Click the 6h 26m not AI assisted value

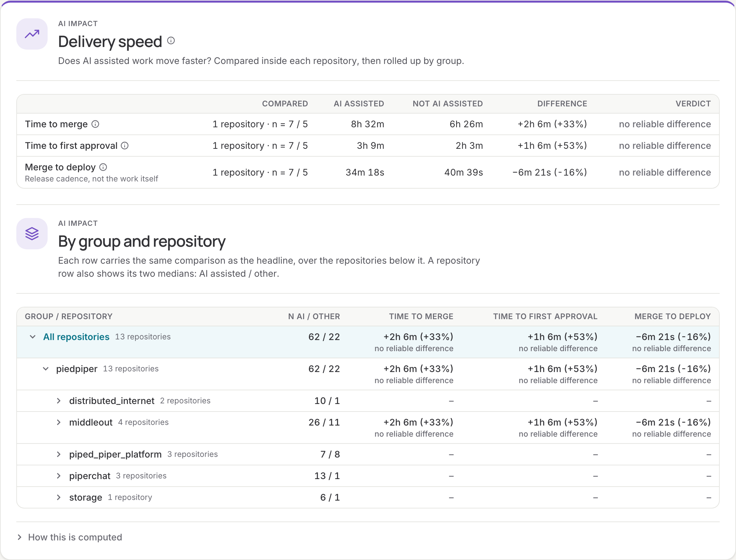pyautogui.click(x=466, y=124)
